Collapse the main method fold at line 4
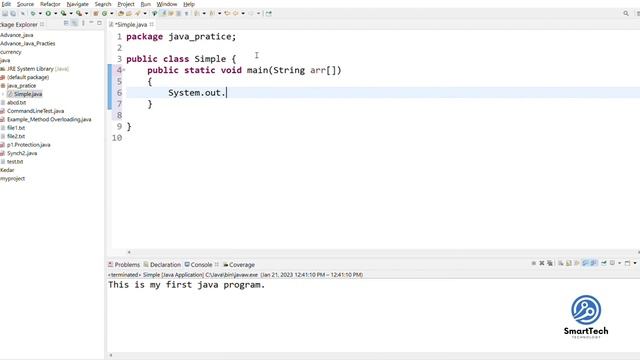The height and width of the screenshot is (360, 640). [124, 70]
